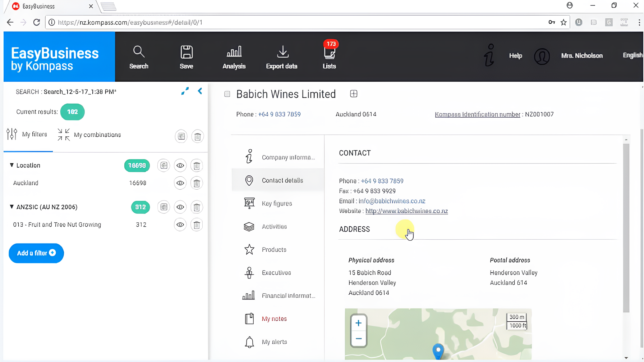This screenshot has height=362, width=644.
Task: Click the Add a filter button
Action: [x=36, y=253]
